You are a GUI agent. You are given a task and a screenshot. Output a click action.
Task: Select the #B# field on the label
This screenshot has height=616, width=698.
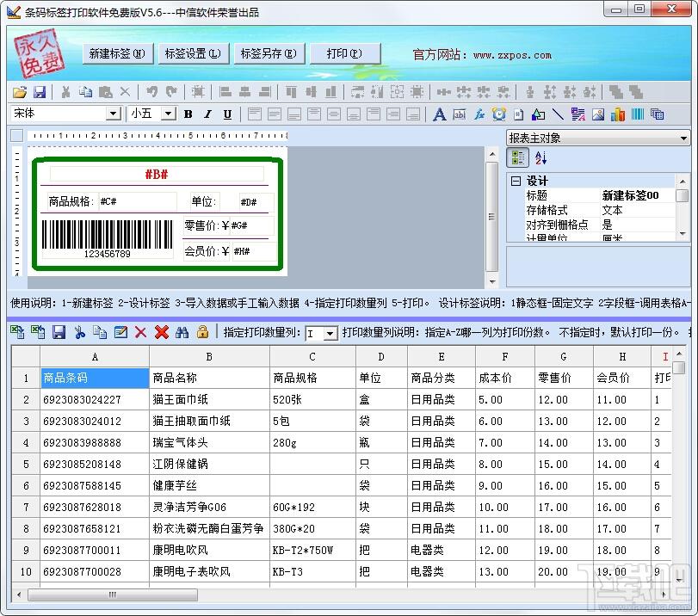157,174
